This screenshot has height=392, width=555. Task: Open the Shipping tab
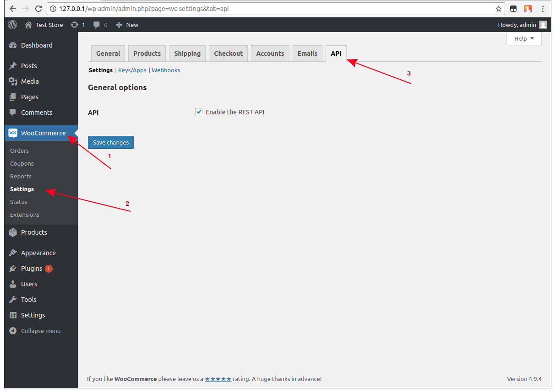187,54
